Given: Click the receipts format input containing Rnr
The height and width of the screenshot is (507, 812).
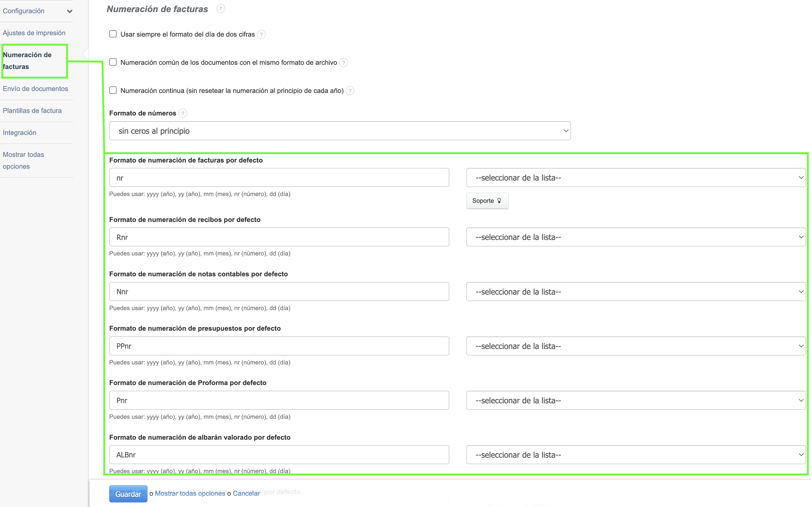Looking at the screenshot, I should 279,237.
